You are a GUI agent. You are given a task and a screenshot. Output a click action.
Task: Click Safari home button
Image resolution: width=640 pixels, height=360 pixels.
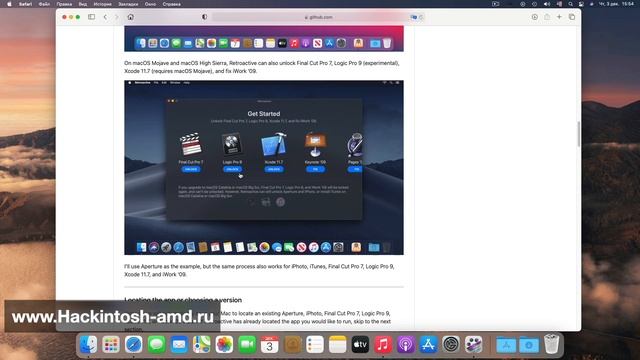131,17
